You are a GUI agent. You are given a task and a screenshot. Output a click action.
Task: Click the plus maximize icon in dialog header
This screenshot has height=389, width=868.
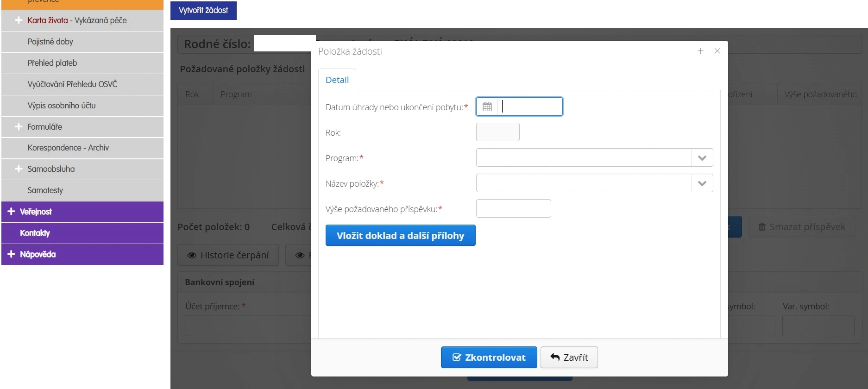700,51
